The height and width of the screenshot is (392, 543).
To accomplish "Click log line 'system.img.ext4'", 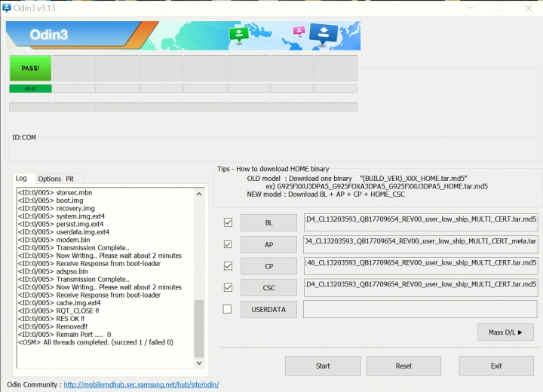I will (x=61, y=216).
